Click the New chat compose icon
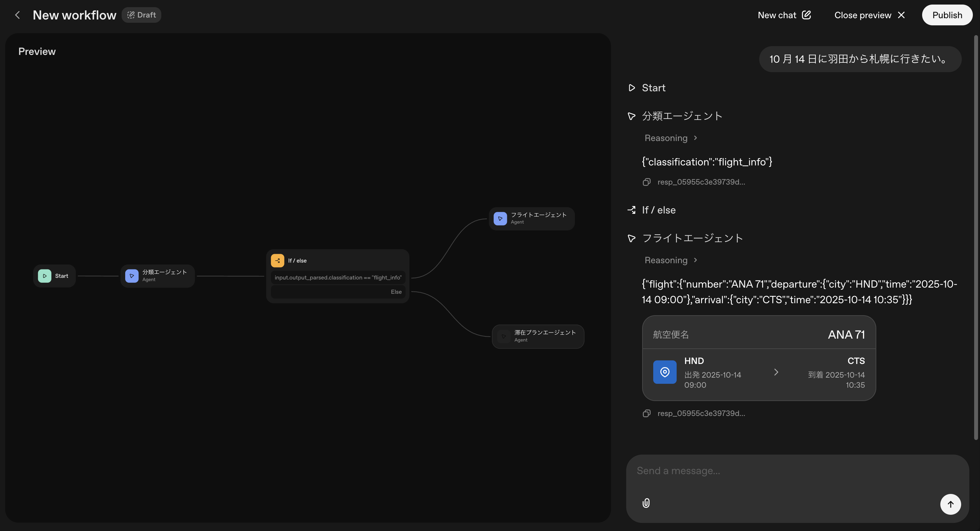This screenshot has width=980, height=531. pyautogui.click(x=806, y=15)
